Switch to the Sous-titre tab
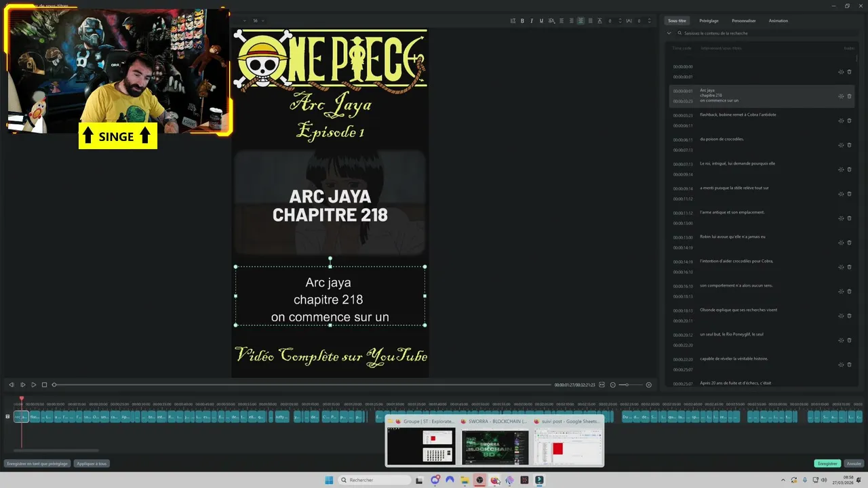Viewport: 868px width, 488px height. point(677,21)
